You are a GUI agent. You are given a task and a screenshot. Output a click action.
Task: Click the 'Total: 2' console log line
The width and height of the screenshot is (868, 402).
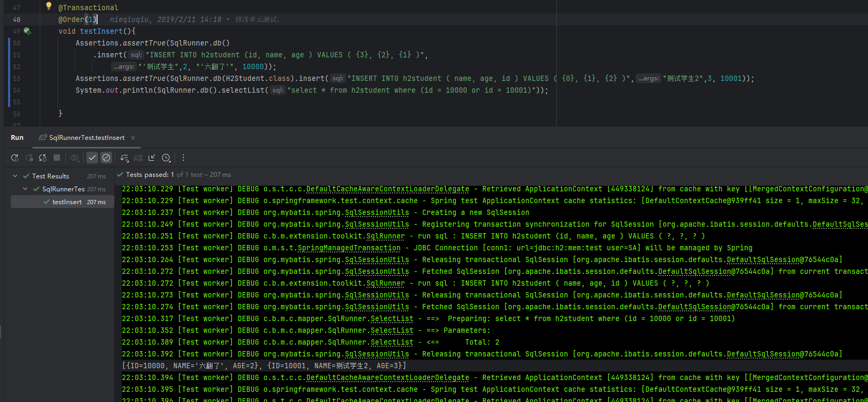point(482,342)
